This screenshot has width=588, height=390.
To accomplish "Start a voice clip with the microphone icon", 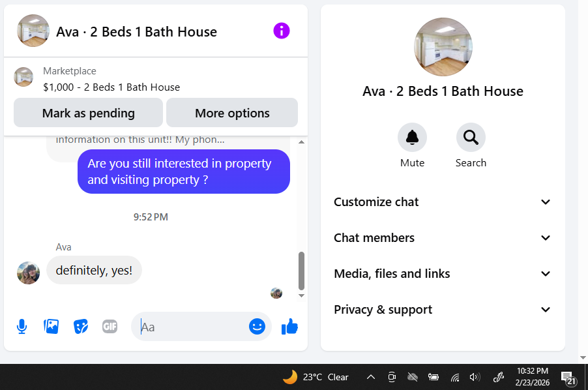I will point(22,327).
